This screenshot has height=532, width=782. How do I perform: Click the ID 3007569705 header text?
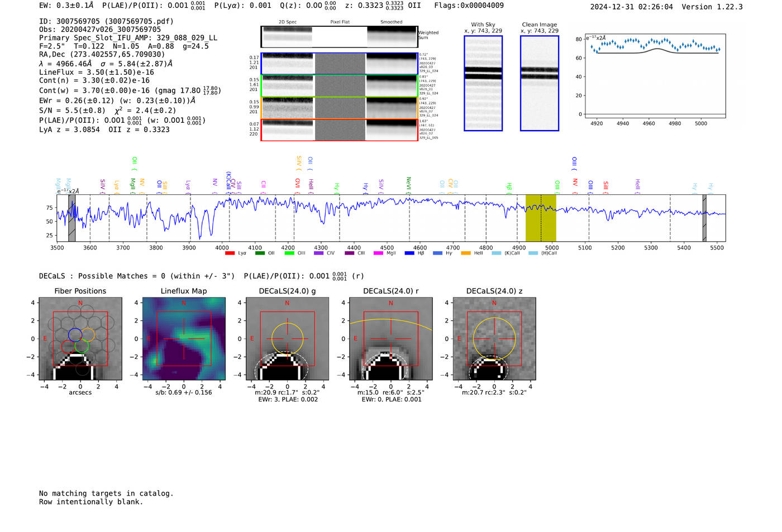point(106,21)
